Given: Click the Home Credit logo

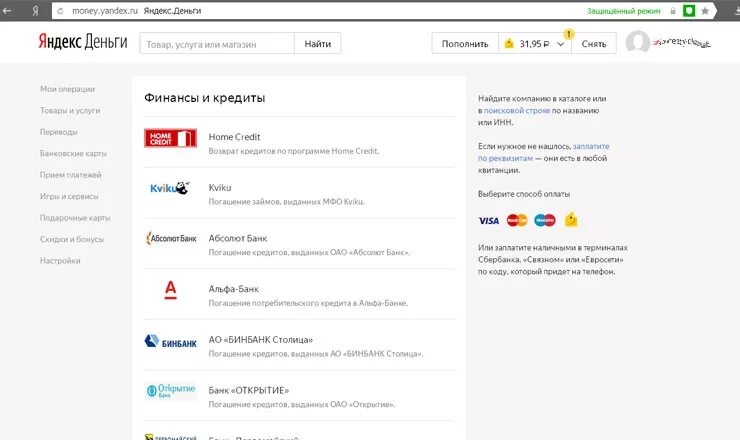Looking at the screenshot, I should [x=170, y=138].
